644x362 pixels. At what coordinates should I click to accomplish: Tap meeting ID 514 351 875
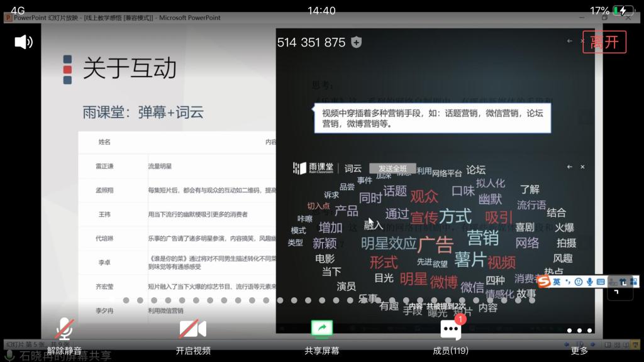pyautogui.click(x=311, y=42)
